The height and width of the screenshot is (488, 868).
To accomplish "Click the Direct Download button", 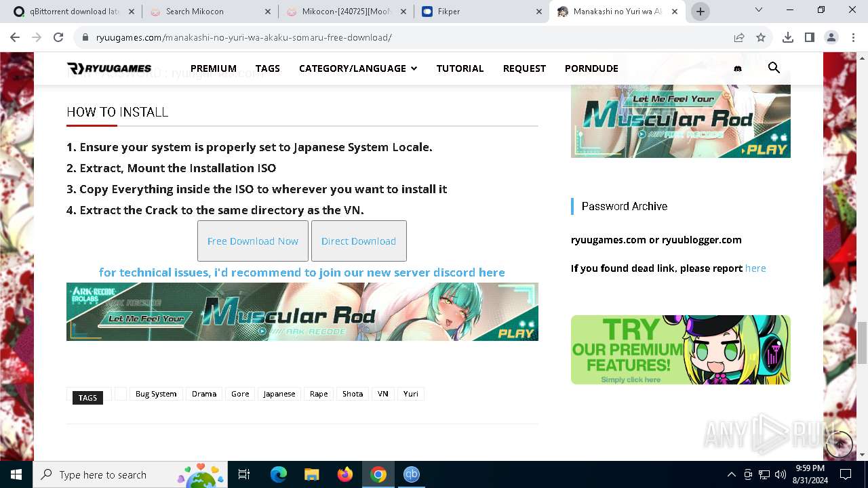I will pos(359,241).
